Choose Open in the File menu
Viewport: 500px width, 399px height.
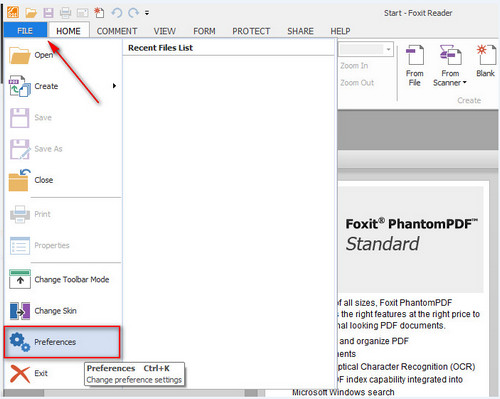pos(63,55)
